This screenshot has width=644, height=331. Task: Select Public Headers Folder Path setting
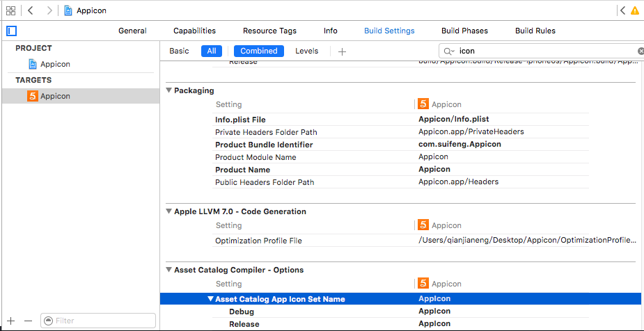(x=265, y=181)
